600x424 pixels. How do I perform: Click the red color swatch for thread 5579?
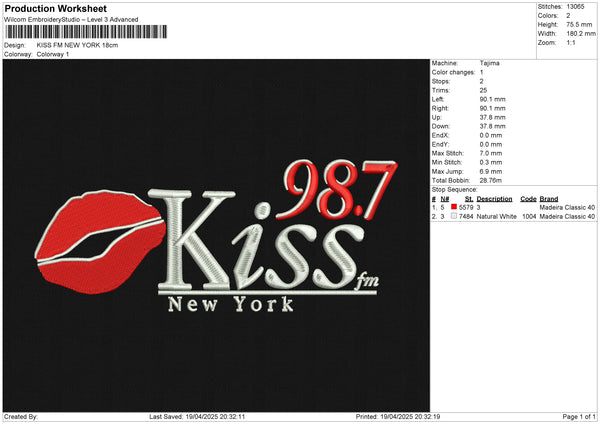click(454, 207)
